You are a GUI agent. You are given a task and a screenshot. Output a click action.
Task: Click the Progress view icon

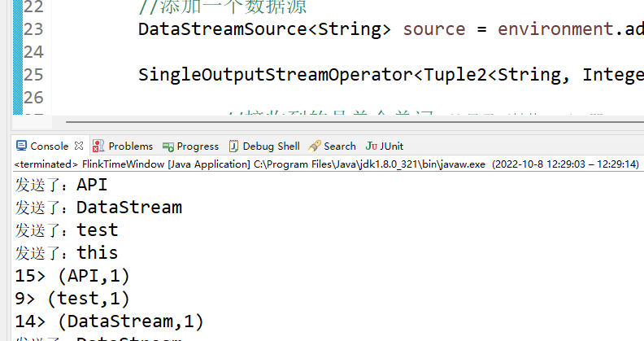(x=168, y=146)
